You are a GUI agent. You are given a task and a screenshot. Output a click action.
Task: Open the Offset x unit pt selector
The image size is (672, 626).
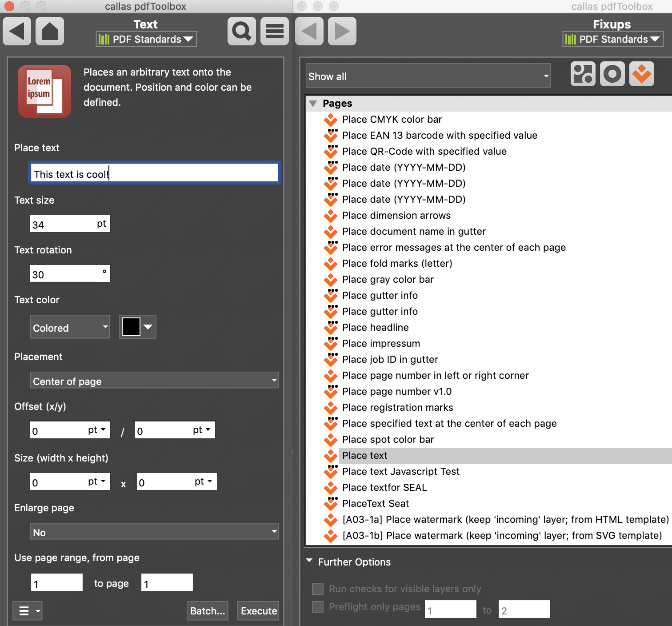pyautogui.click(x=97, y=430)
